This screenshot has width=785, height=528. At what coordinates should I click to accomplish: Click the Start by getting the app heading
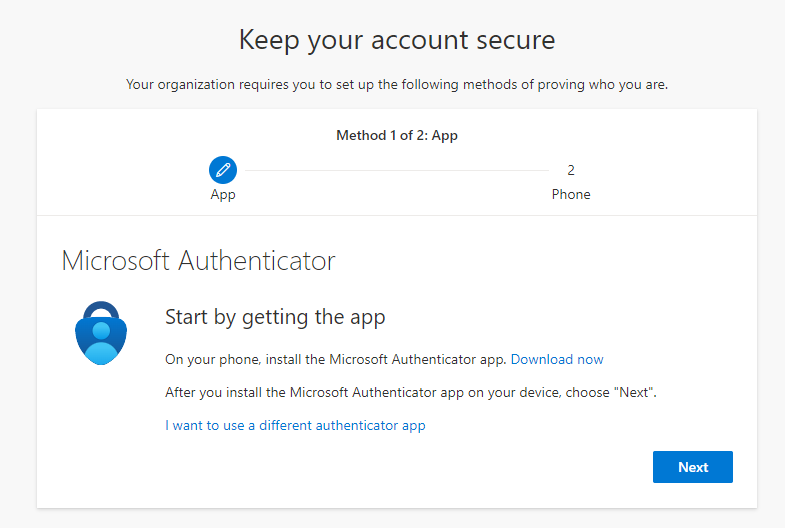275,317
